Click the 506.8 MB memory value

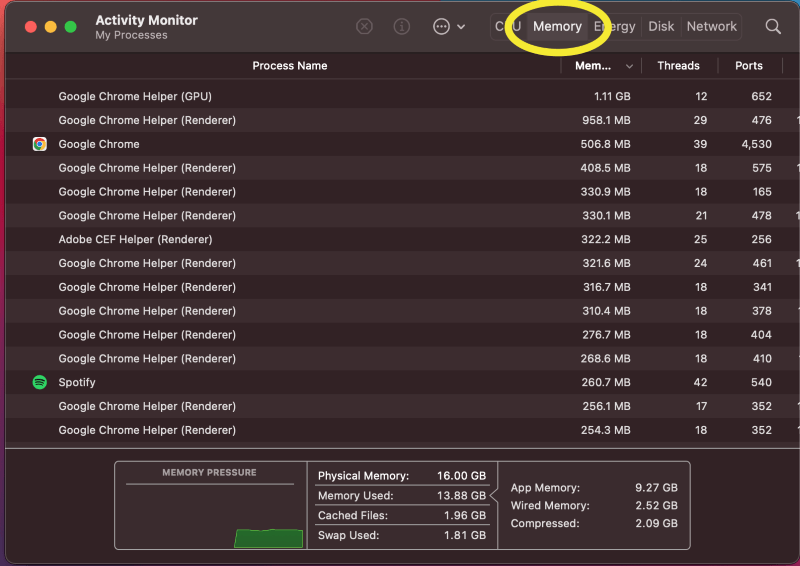click(x=605, y=144)
